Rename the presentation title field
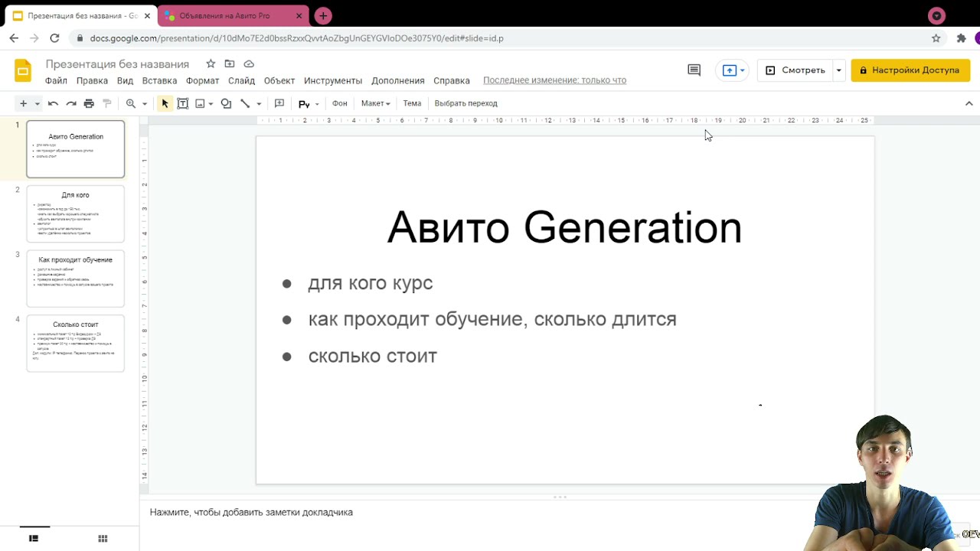 tap(117, 64)
